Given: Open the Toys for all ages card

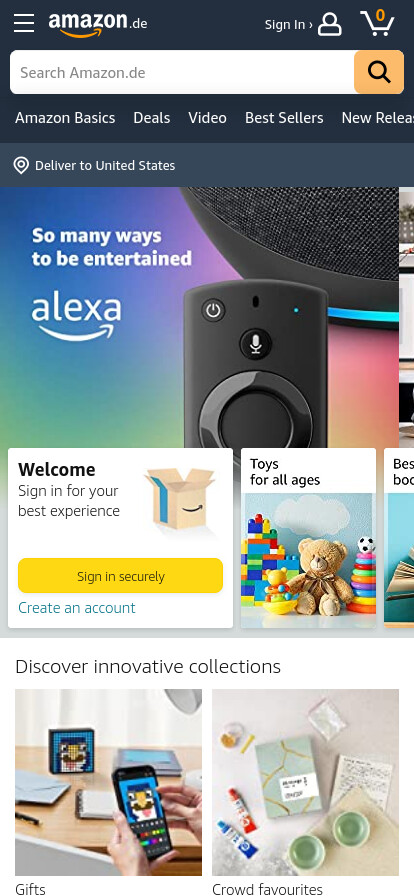Looking at the screenshot, I should (x=308, y=538).
